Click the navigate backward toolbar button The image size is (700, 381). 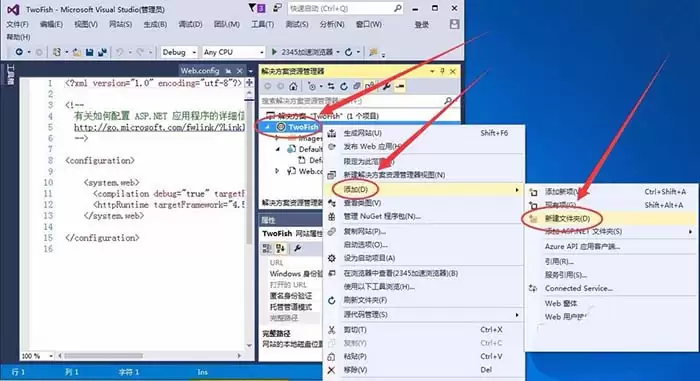(x=19, y=52)
